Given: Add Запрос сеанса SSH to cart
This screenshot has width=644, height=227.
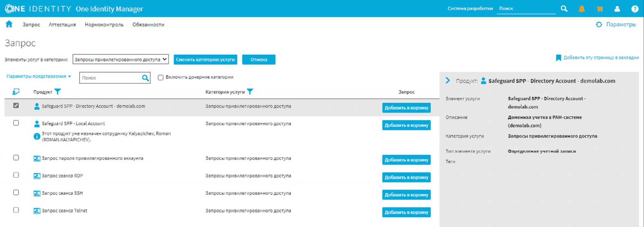Looking at the screenshot, I should (x=406, y=195).
